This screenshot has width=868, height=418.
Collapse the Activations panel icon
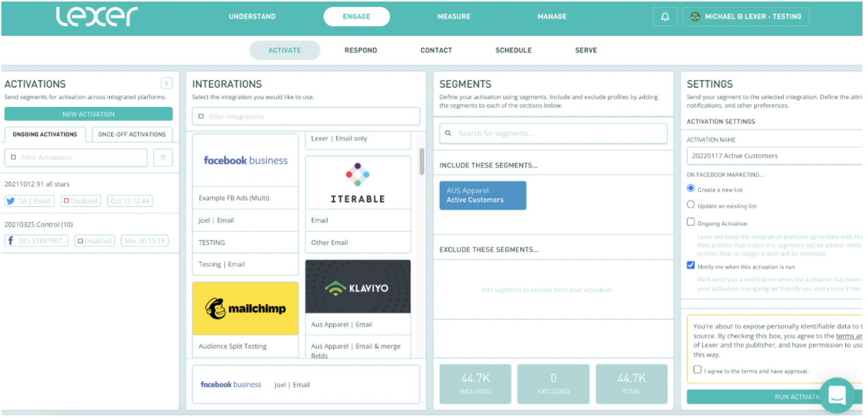click(x=166, y=83)
